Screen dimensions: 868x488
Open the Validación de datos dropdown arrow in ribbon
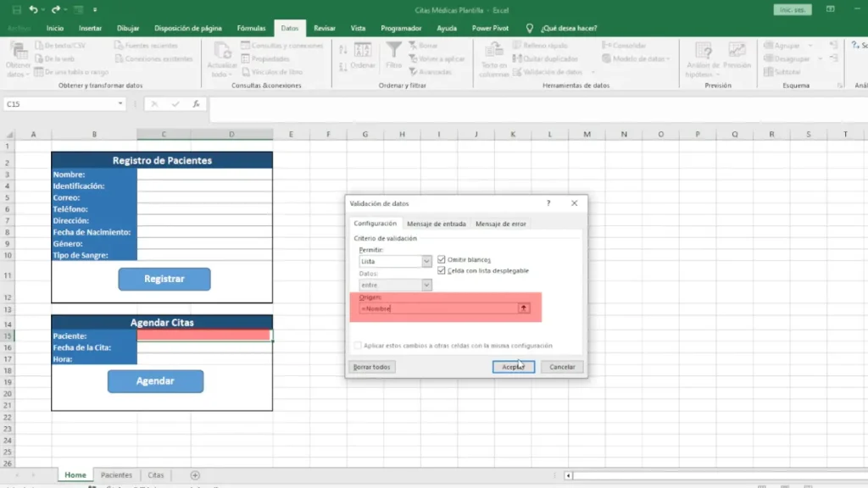(593, 72)
